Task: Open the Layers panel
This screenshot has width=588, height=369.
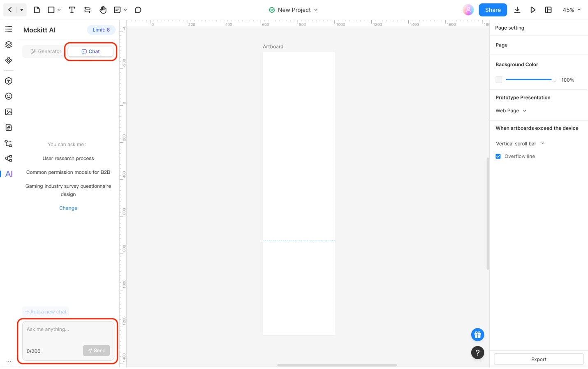Action: 9,45
